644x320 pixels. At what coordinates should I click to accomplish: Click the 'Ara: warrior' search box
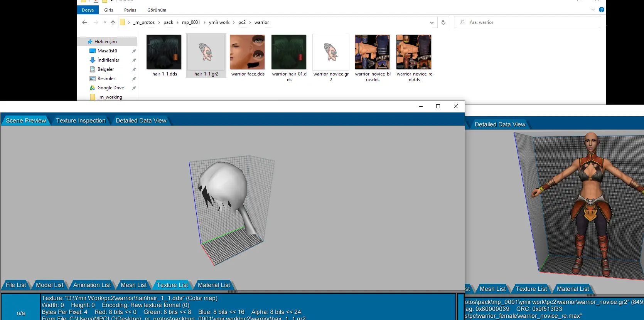pyautogui.click(x=528, y=22)
